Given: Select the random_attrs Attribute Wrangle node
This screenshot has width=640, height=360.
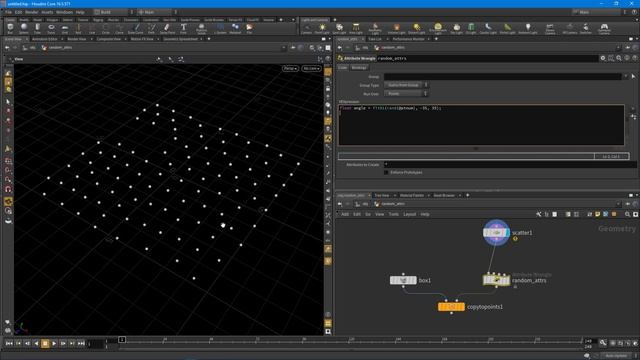Looking at the screenshot, I should point(496,280).
